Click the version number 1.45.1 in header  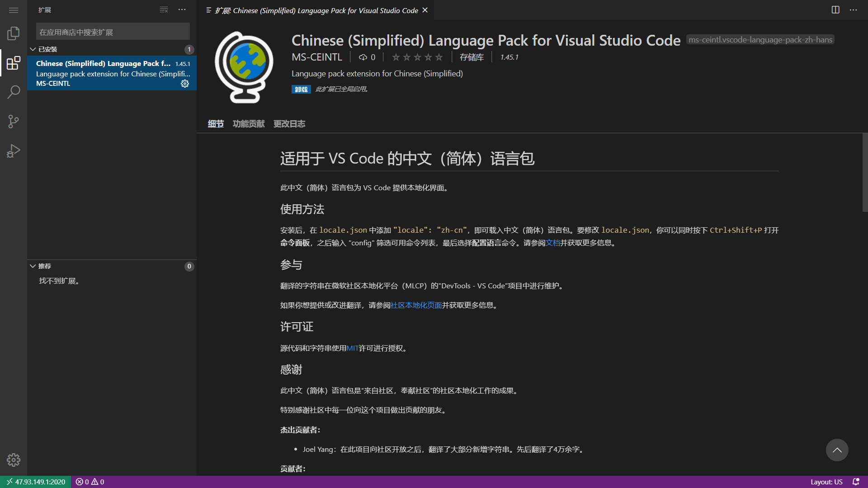(x=509, y=57)
